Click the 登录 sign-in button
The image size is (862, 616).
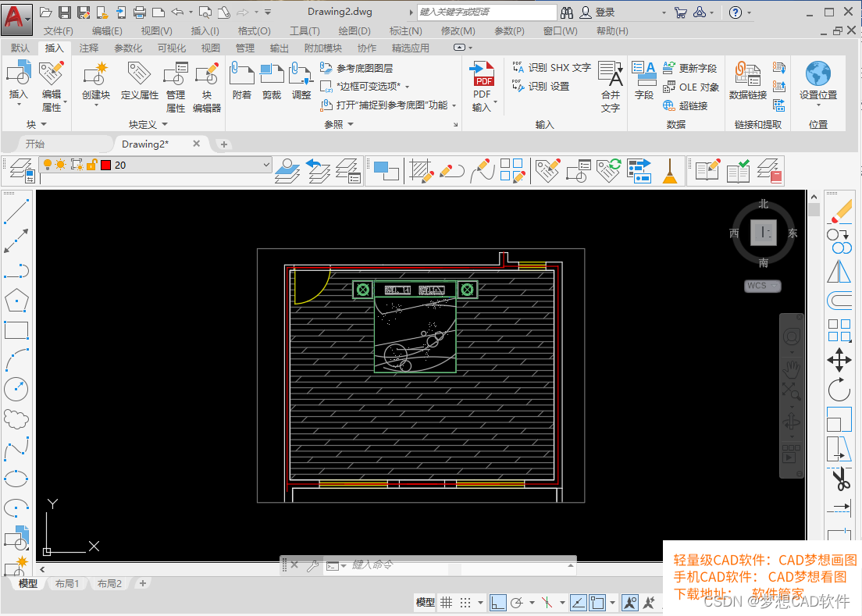coord(597,12)
